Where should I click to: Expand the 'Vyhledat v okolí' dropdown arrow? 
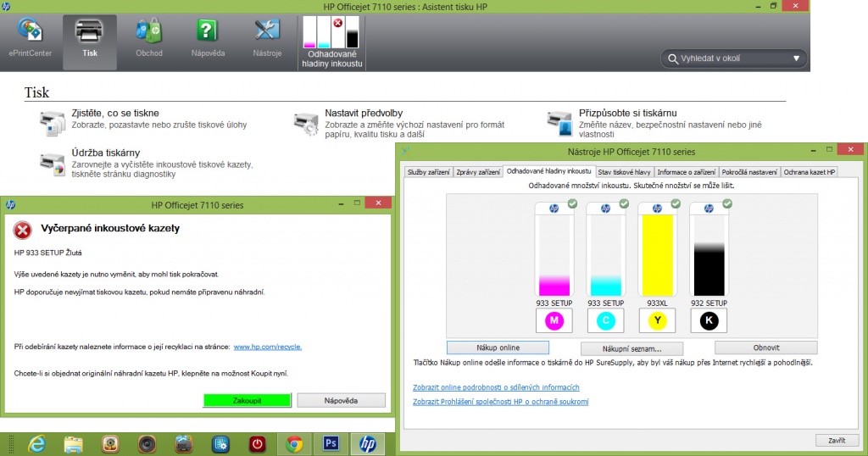tap(796, 58)
